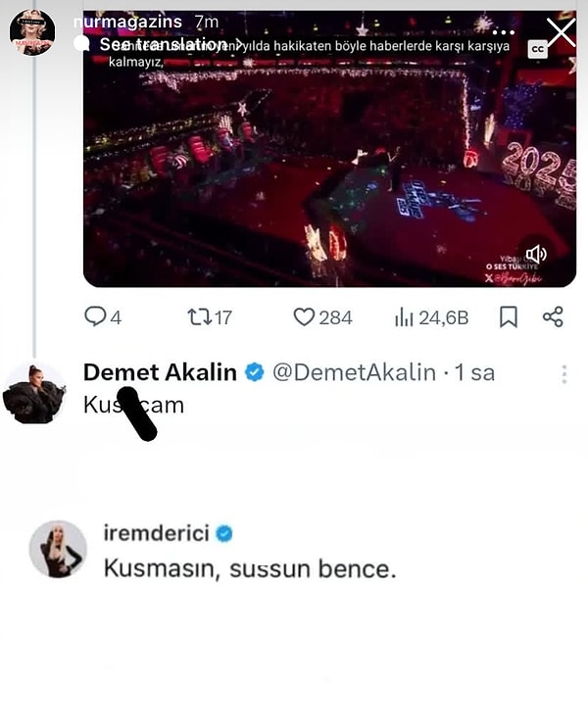The height and width of the screenshot is (726, 588).
Task: Click the "Kusmasın, sussun bence." comment text
Action: click(x=249, y=567)
